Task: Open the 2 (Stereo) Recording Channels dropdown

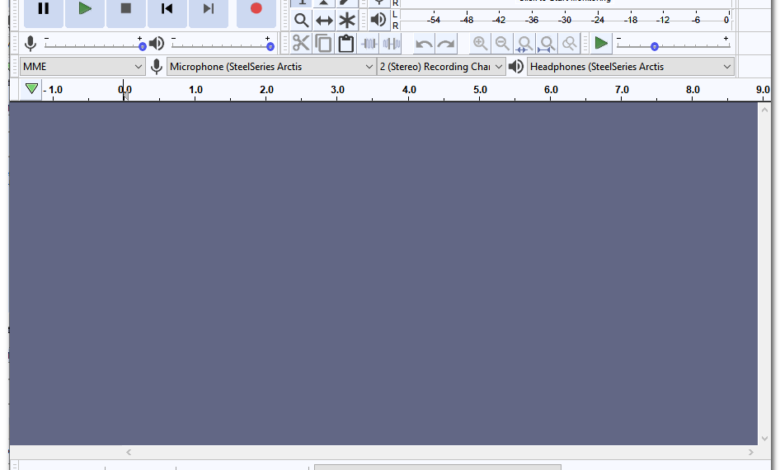Action: click(x=441, y=67)
